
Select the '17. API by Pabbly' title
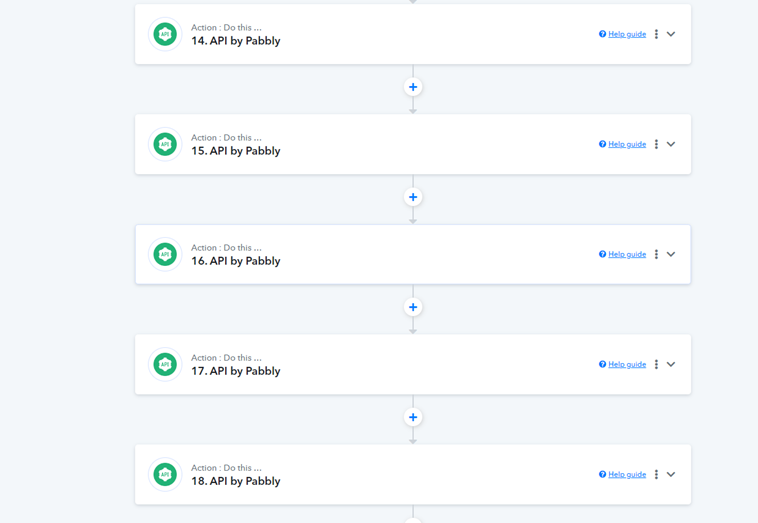(235, 371)
